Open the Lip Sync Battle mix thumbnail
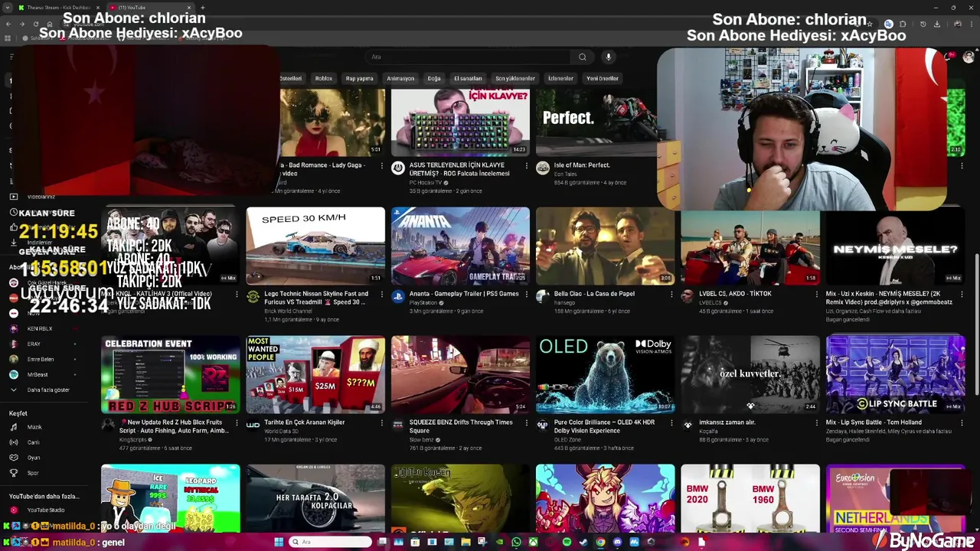 [x=895, y=374]
